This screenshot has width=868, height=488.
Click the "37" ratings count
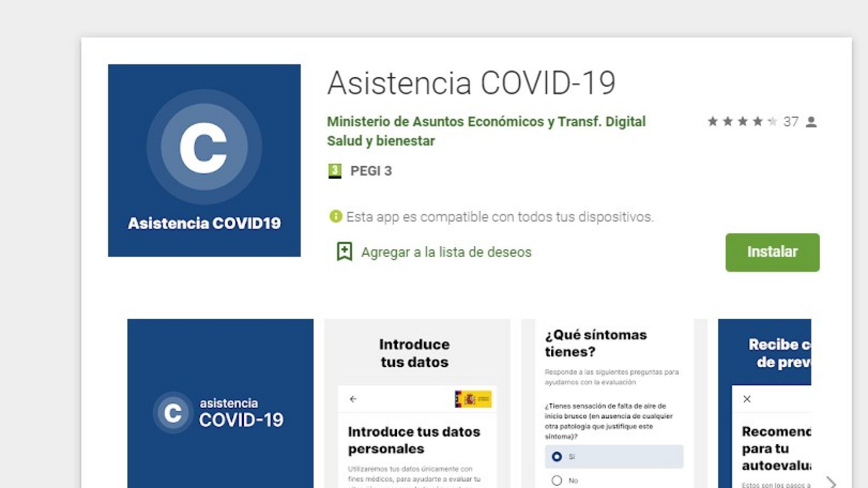pos(792,121)
